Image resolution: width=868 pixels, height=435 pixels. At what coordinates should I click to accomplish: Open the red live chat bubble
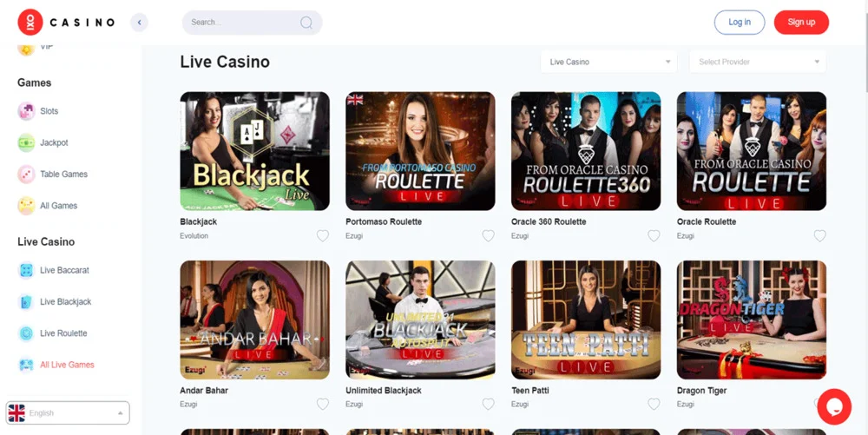coord(833,406)
